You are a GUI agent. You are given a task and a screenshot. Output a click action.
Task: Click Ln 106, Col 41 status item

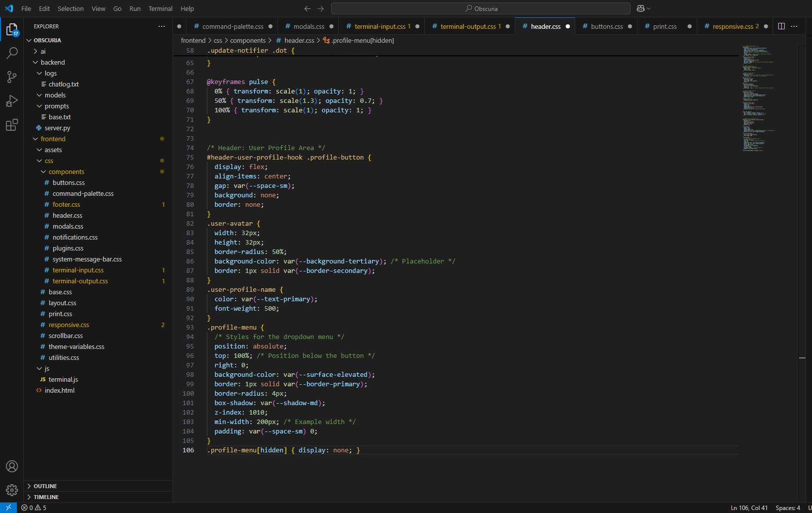(749, 508)
